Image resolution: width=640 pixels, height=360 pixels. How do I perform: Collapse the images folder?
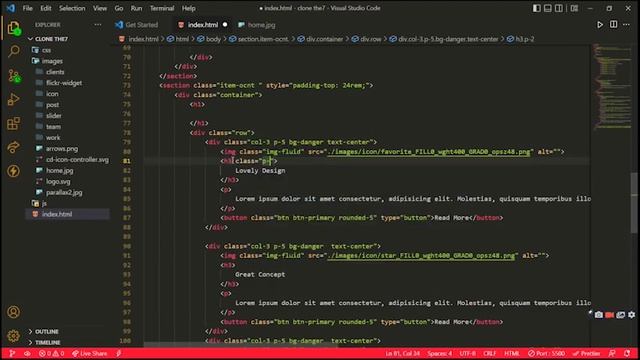click(x=52, y=61)
